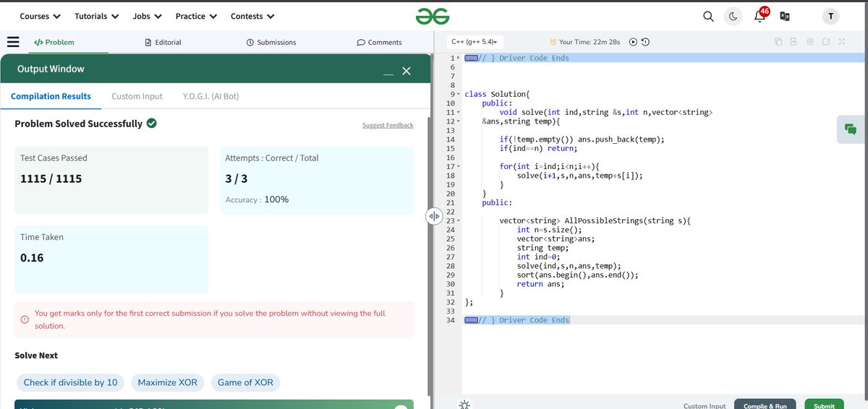This screenshot has width=868, height=409.
Task: Open the Check if divisible by 10 problem
Action: pyautogui.click(x=70, y=382)
